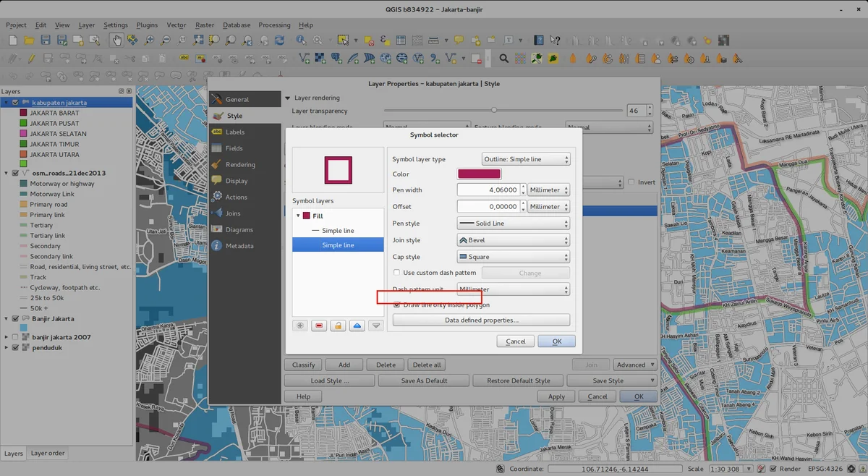Click OK in the Symbol selector dialog
This screenshot has height=476, width=868.
[x=556, y=341]
